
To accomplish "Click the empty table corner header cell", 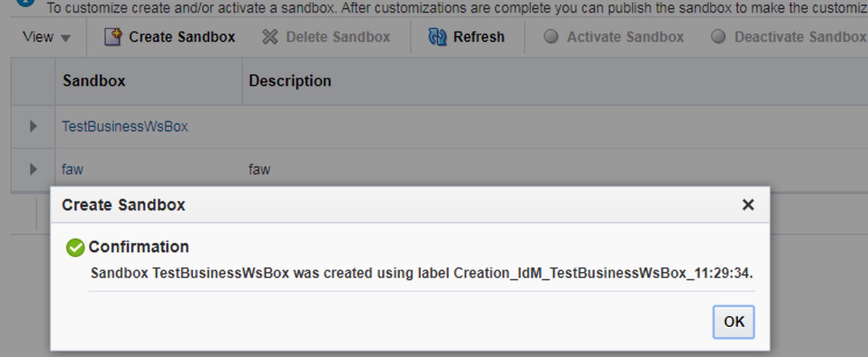I will point(33,81).
